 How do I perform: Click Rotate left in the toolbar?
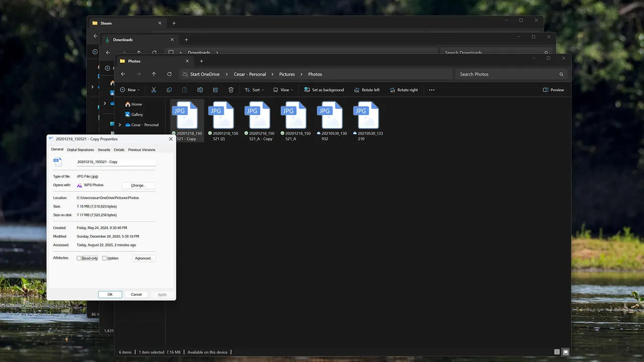tap(367, 89)
